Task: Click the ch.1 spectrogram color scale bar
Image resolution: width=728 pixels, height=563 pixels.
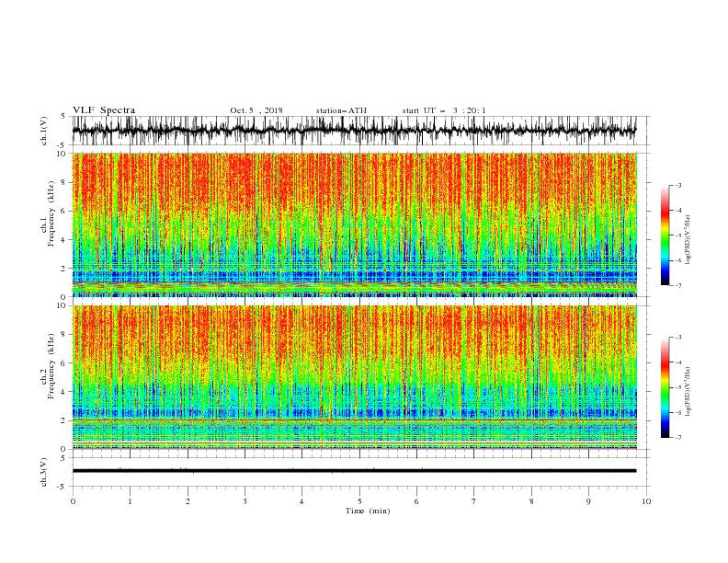Action: click(665, 236)
